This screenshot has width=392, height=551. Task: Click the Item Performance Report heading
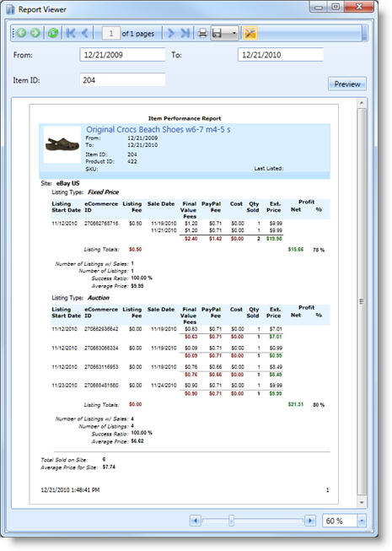click(x=185, y=118)
